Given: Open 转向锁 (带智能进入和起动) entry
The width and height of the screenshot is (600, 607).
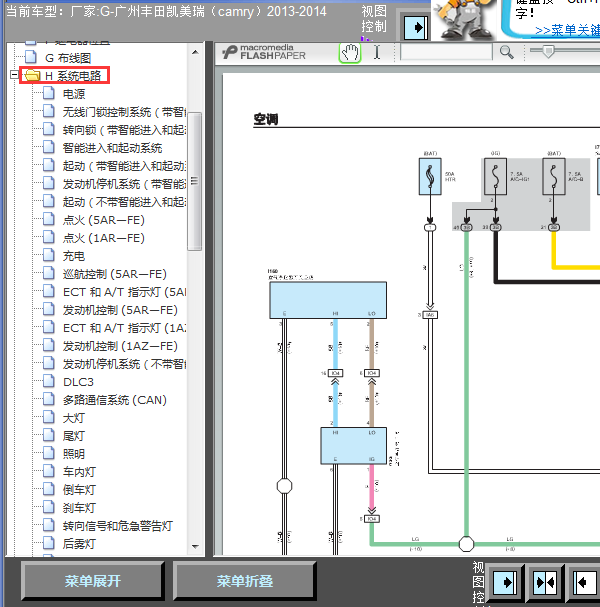Looking at the screenshot, I should pos(124,130).
